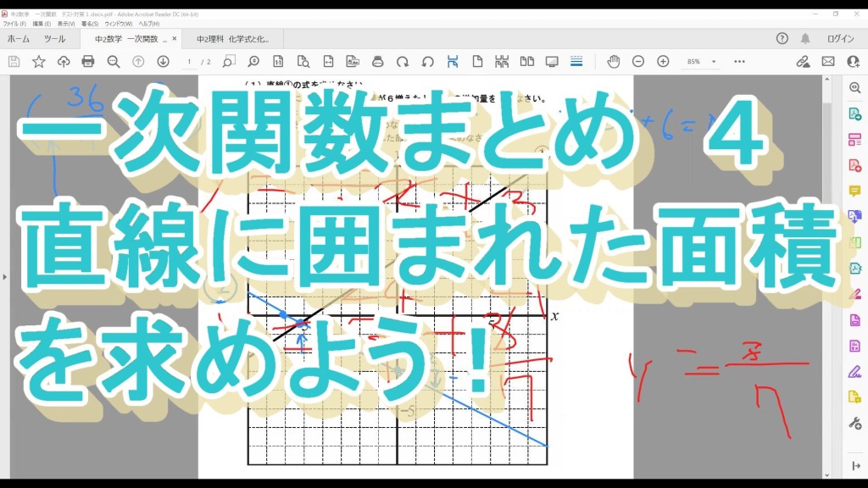The width and height of the screenshot is (868, 488).
Task: Toggle two-page view mode
Action: 527,62
